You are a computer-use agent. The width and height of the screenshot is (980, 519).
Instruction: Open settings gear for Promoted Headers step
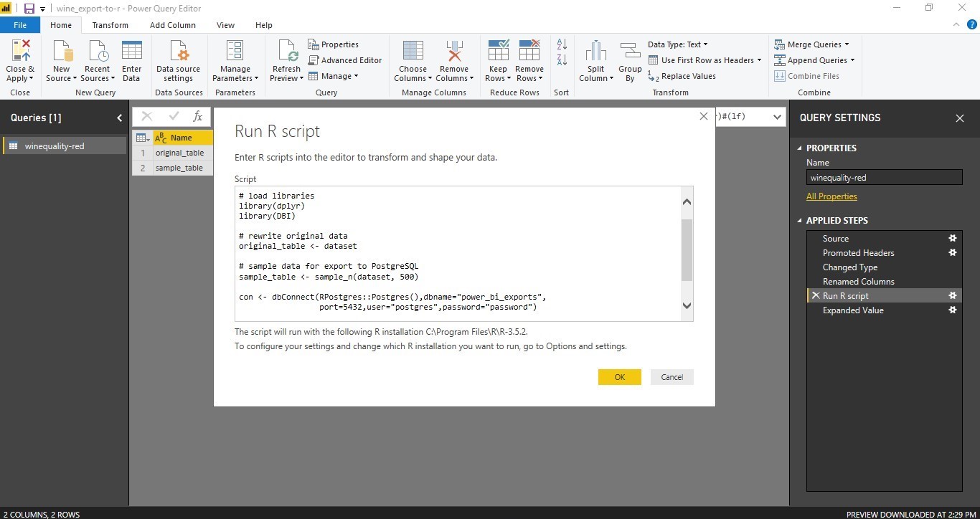953,253
